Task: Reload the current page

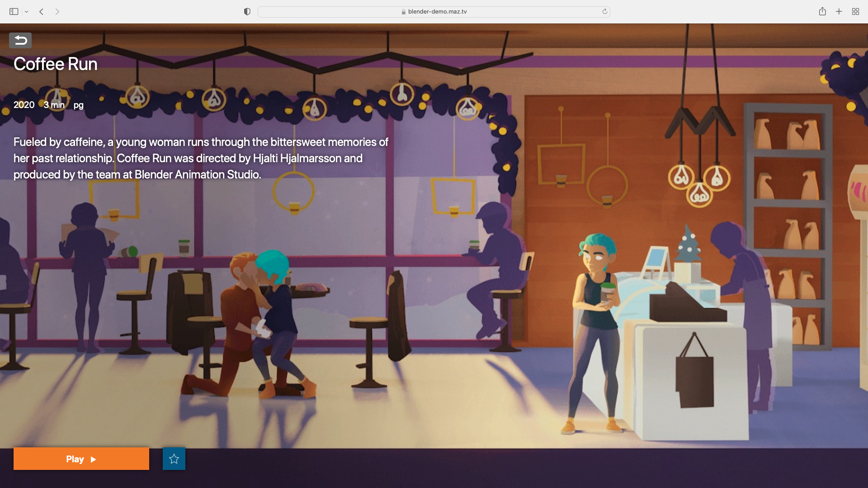Action: coord(604,12)
